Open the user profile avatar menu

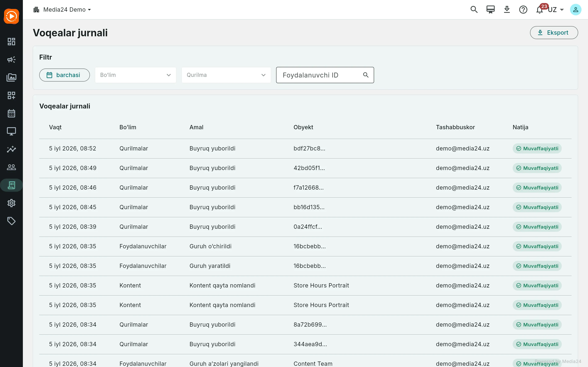(x=576, y=10)
